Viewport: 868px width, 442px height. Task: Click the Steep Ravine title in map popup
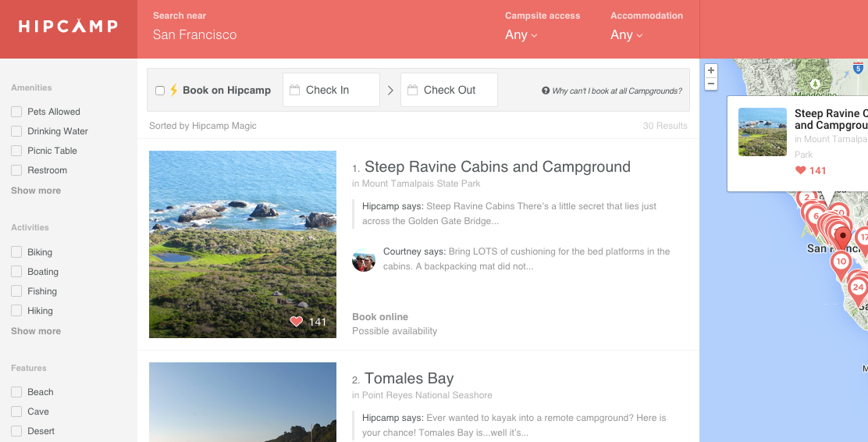pos(831,119)
